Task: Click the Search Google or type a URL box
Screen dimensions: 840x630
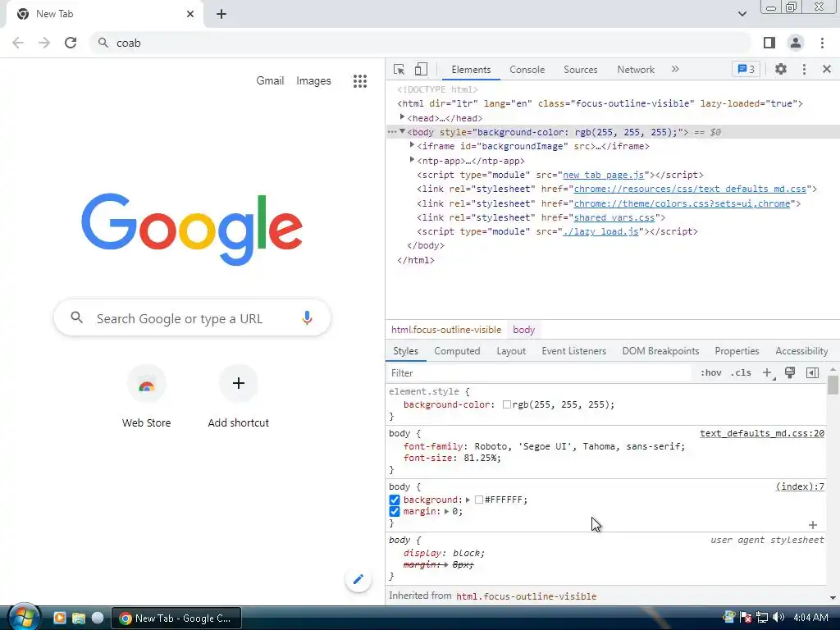Action: tap(192, 318)
